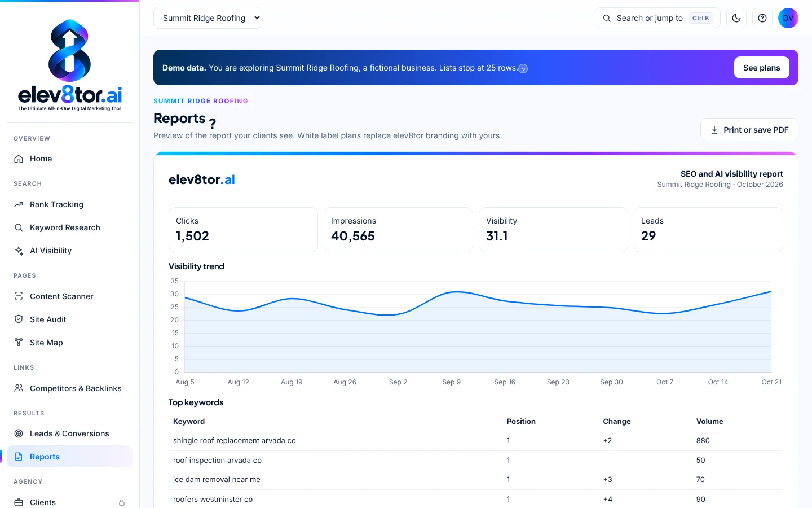The height and width of the screenshot is (508, 812).
Task: Click the elev8tor.ai logo in sidebar
Action: [70, 65]
